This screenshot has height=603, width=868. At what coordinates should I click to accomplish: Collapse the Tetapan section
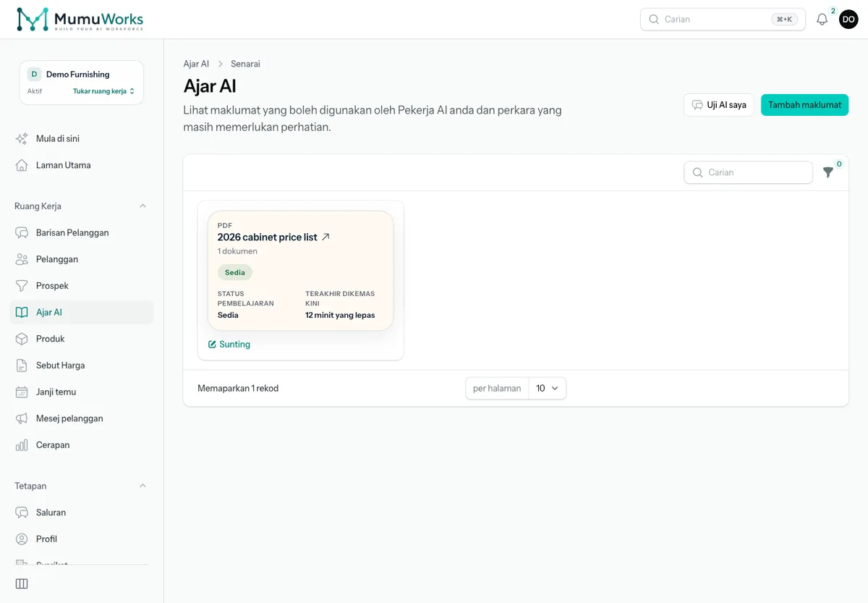click(x=142, y=486)
